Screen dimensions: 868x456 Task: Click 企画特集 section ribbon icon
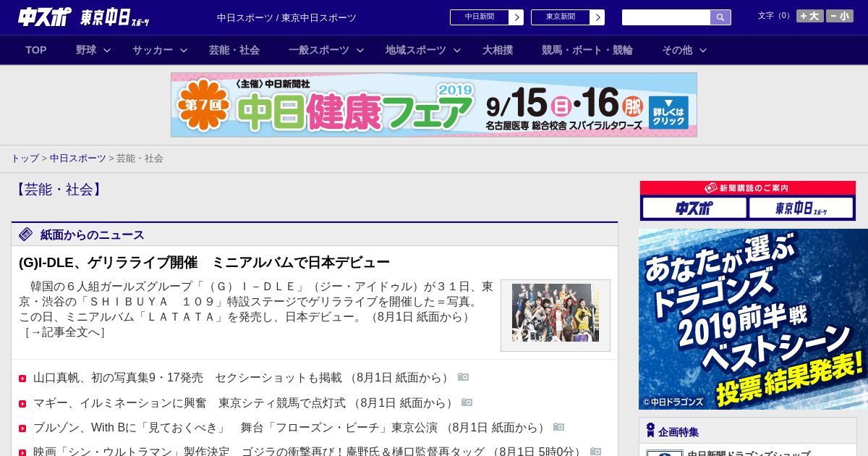coord(650,431)
